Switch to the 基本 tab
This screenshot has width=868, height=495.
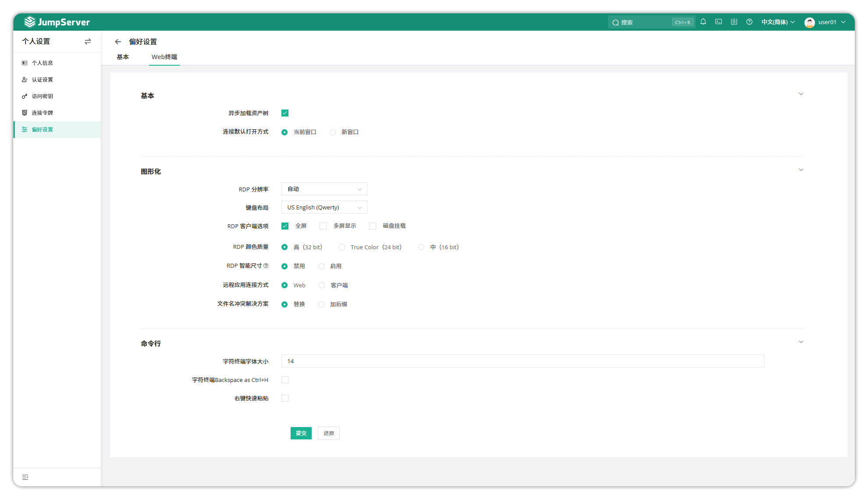(123, 57)
